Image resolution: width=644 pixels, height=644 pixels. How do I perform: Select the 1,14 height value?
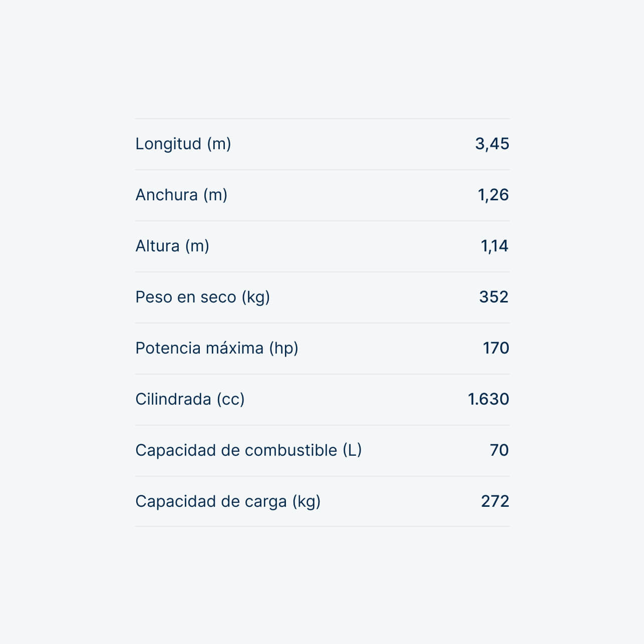pyautogui.click(x=494, y=246)
